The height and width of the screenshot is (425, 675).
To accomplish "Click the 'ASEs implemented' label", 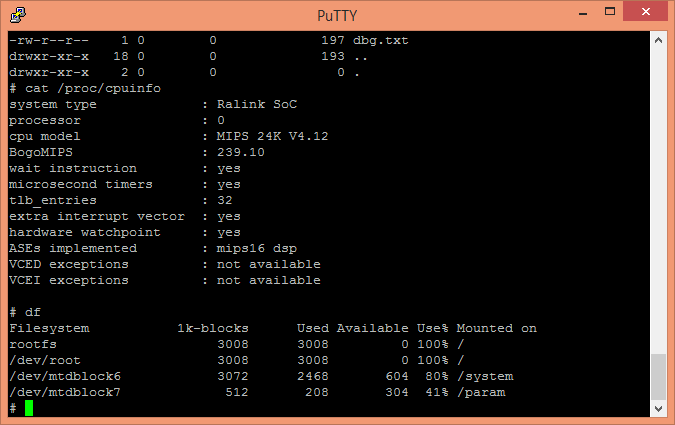I will pyautogui.click(x=73, y=248).
